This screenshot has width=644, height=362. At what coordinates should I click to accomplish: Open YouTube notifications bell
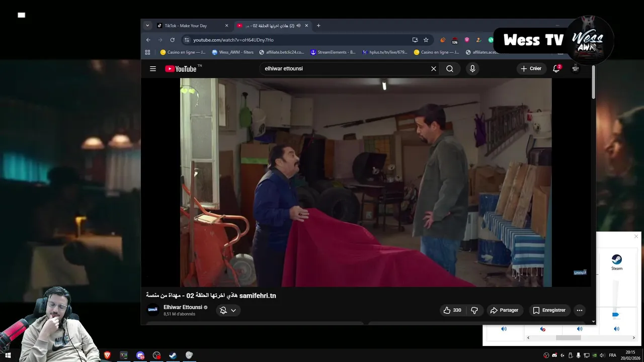click(x=556, y=68)
